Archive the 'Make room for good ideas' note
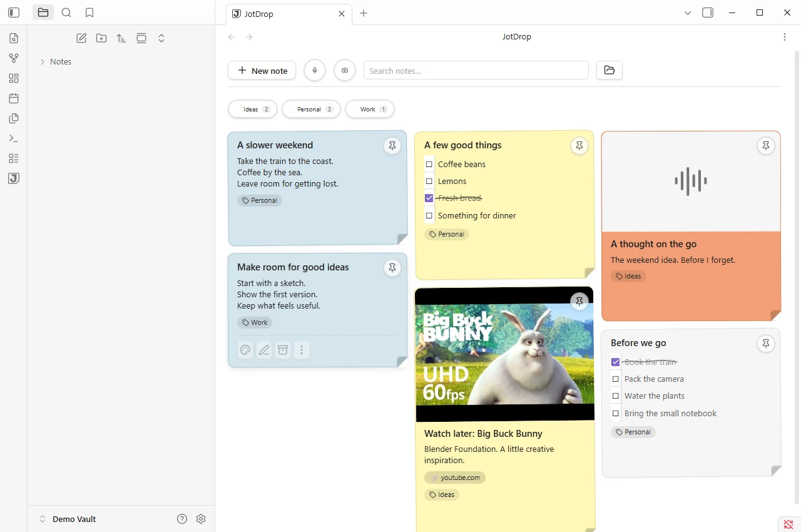This screenshot has height=532, width=801. 283,350
